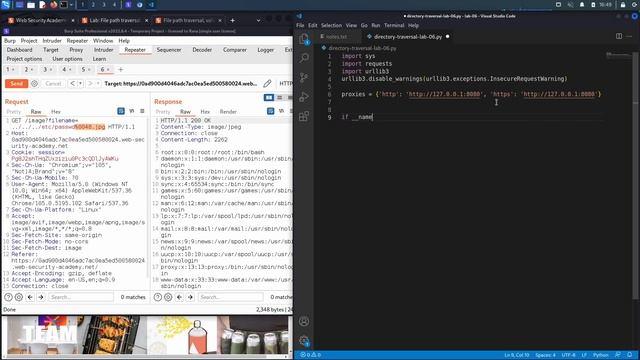Open VS Code Search sidebar icon
This screenshot has width=640, height=360.
coord(304,58)
